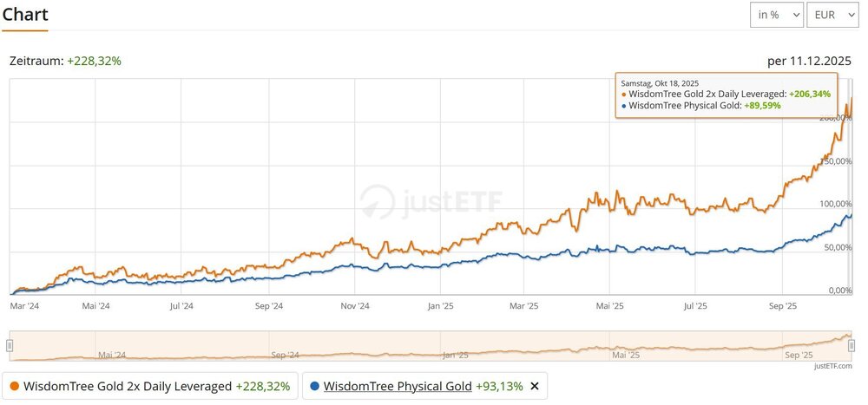Viewport: 868px width, 405px height.
Task: Click the justETF.com credit link
Action: coord(835,367)
